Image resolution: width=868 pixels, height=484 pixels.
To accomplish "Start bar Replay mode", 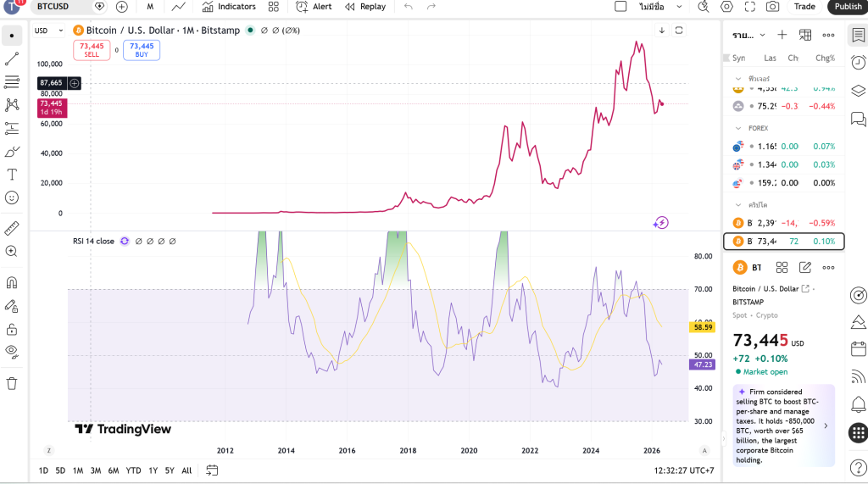I will (x=365, y=7).
